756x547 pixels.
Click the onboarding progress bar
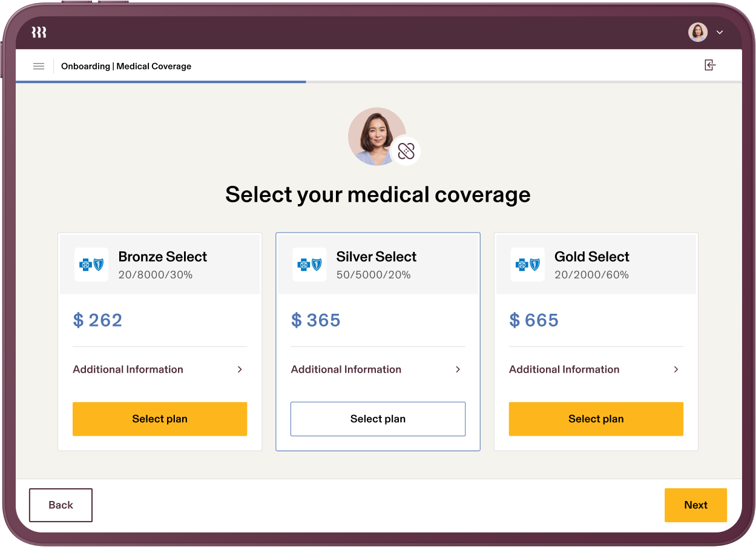coord(378,81)
